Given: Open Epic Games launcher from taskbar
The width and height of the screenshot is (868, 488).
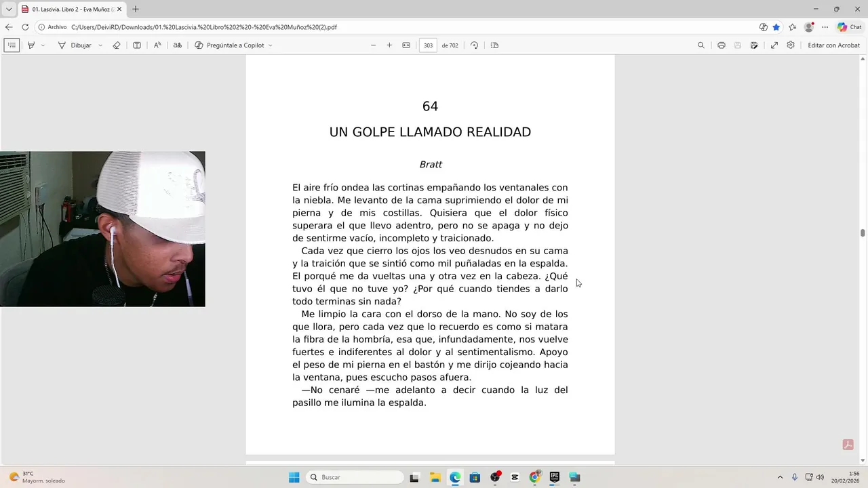Looking at the screenshot, I should pyautogui.click(x=555, y=477).
